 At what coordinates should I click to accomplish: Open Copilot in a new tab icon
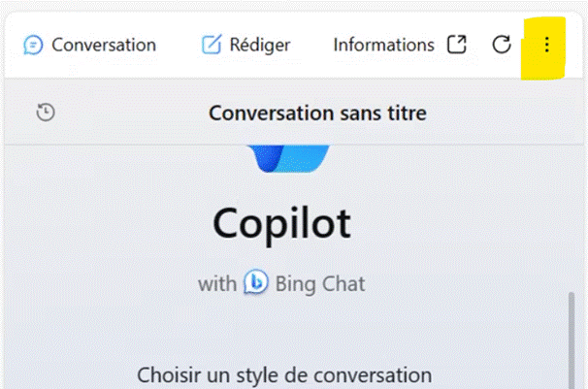(x=457, y=45)
